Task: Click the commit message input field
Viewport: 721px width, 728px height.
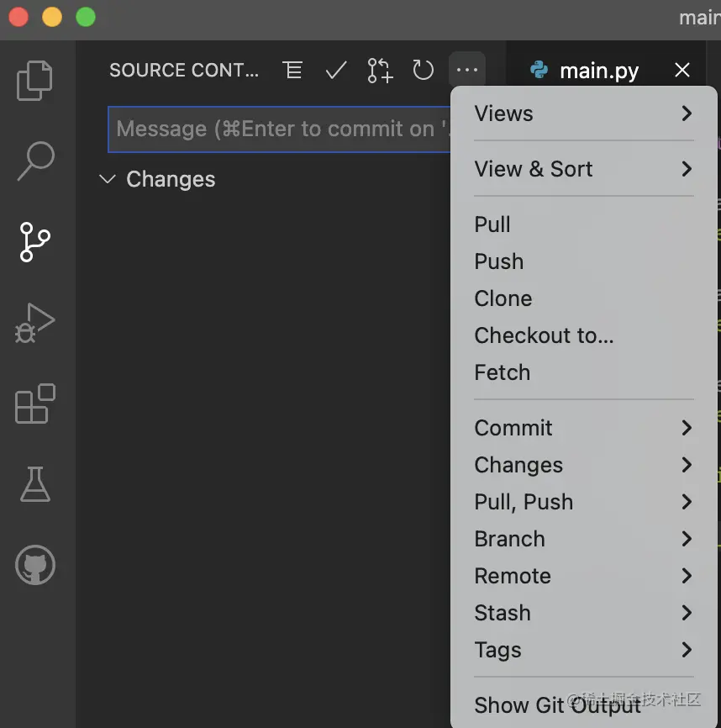Action: pos(279,129)
